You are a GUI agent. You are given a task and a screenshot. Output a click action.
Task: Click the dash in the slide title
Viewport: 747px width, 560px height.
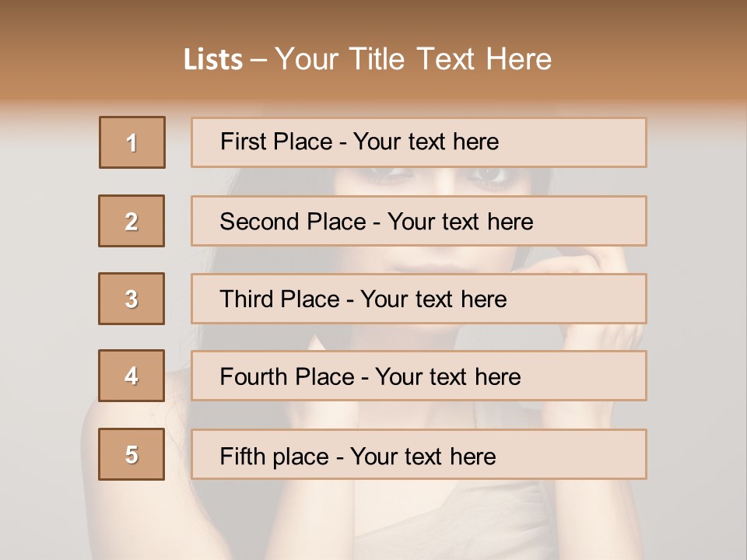click(x=259, y=60)
